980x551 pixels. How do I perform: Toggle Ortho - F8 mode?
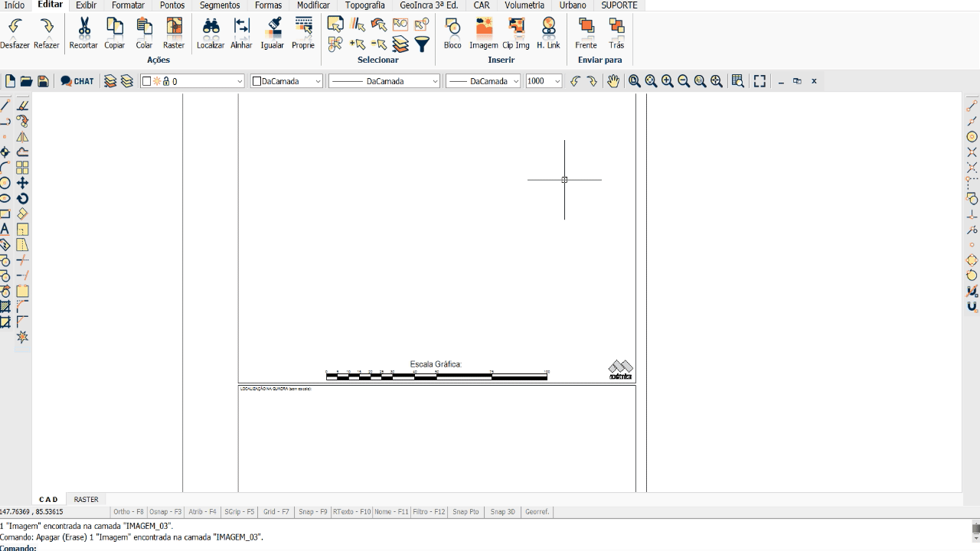coord(129,512)
